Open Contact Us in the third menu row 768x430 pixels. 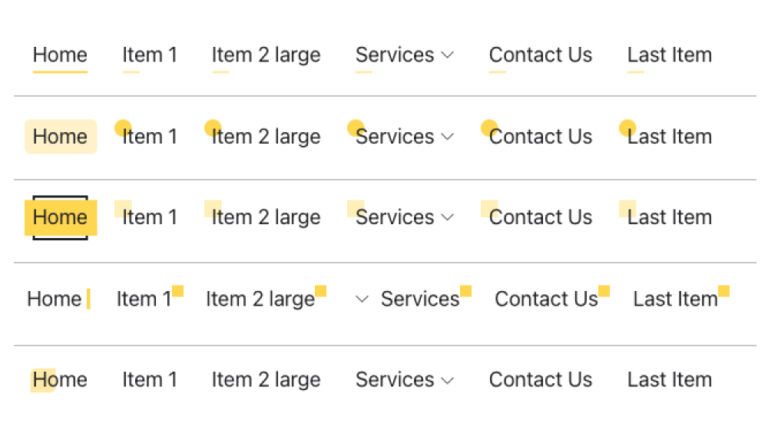pyautogui.click(x=540, y=217)
